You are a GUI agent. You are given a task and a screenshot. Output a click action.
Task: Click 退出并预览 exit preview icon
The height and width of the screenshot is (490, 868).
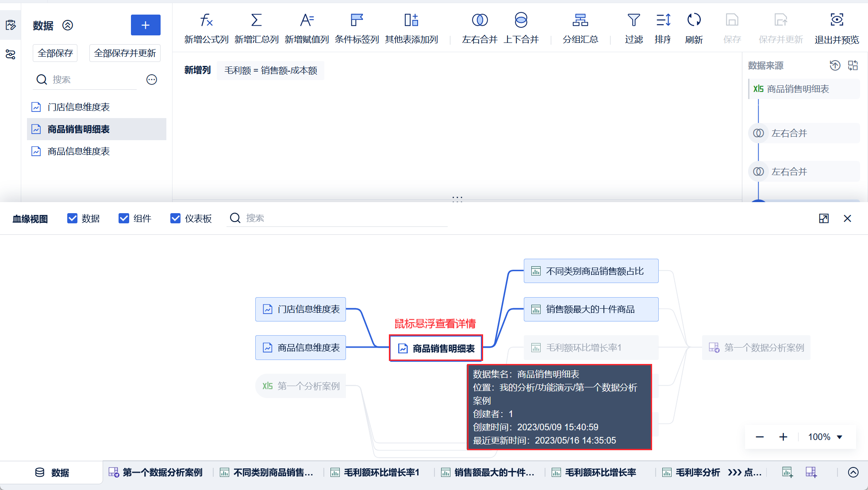pos(837,20)
